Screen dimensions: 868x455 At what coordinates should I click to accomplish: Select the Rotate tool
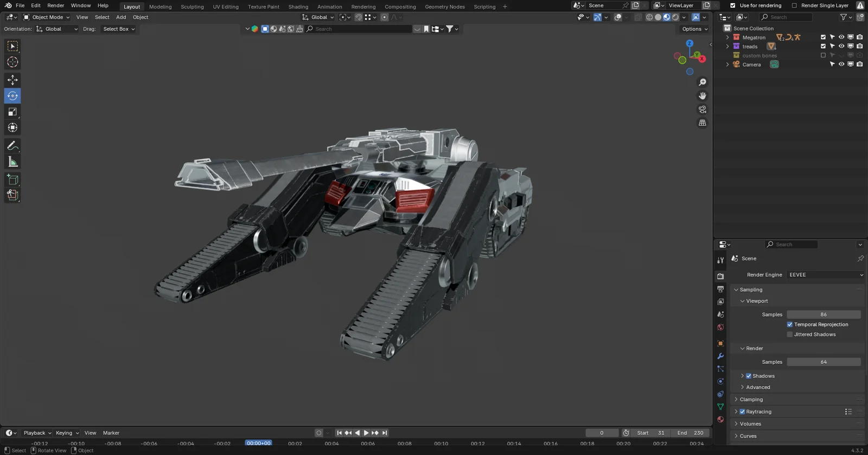(12, 96)
